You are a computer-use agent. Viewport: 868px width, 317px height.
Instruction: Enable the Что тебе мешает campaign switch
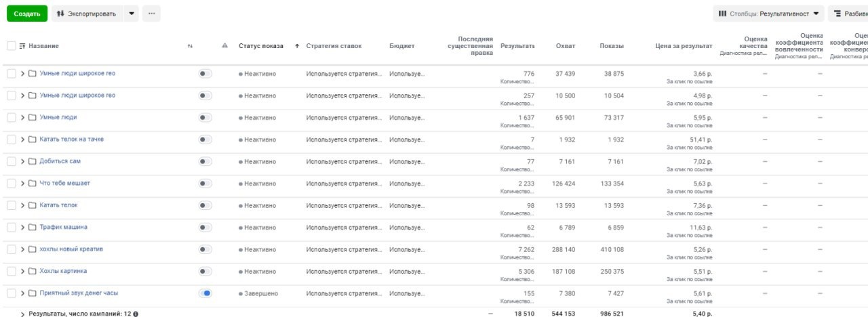coord(205,184)
